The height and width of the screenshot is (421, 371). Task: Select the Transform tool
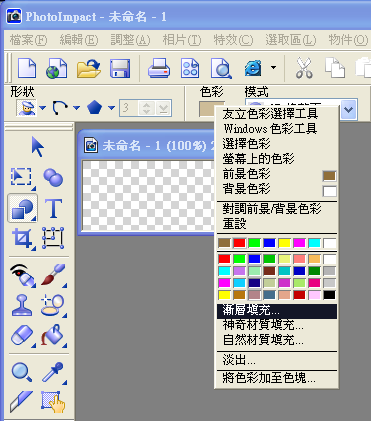pos(53,238)
